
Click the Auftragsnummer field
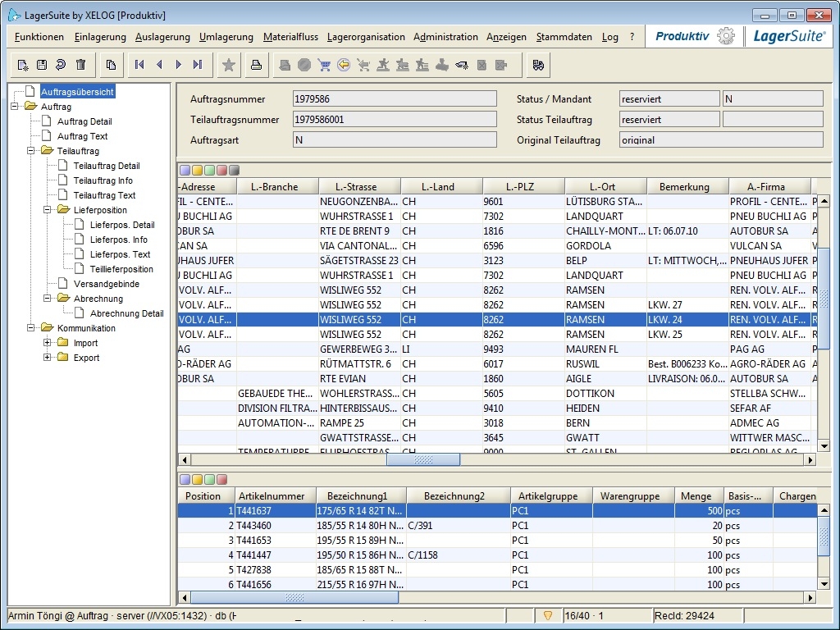[x=395, y=99]
